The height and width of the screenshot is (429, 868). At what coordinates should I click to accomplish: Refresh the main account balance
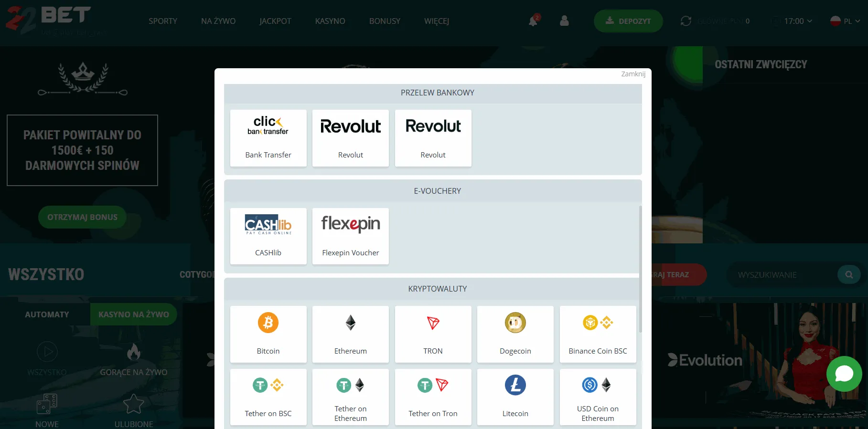click(x=686, y=21)
